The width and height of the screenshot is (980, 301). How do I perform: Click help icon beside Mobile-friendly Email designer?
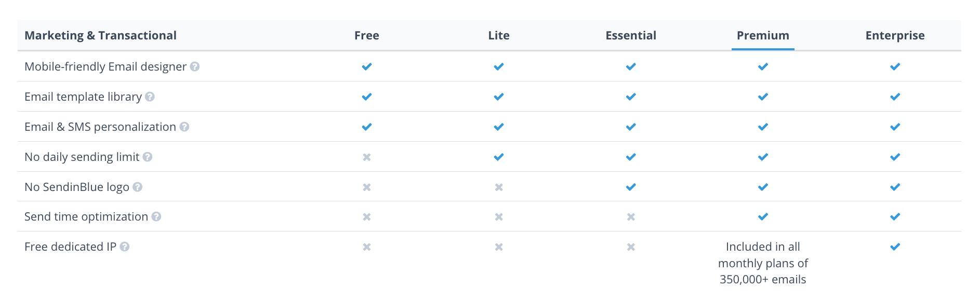195,66
